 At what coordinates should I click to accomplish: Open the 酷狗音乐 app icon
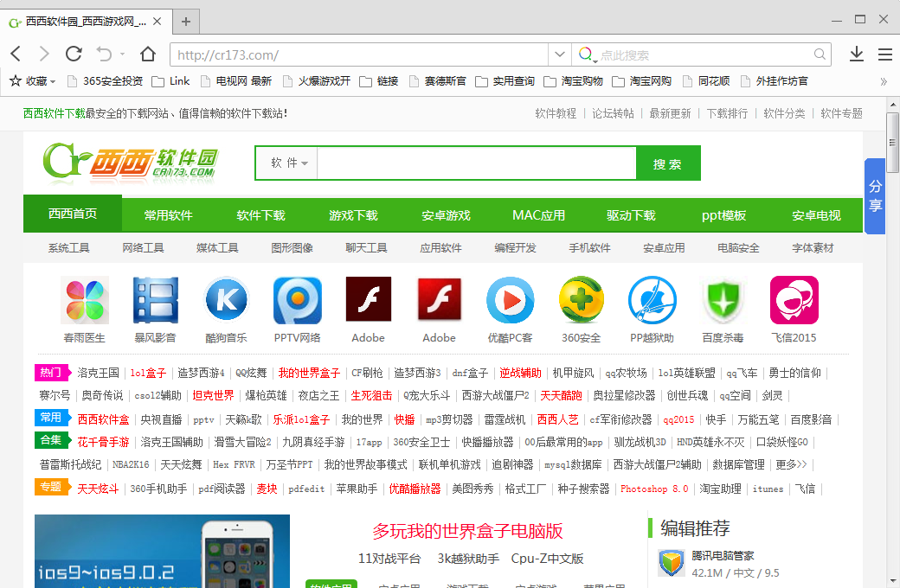pyautogui.click(x=226, y=300)
